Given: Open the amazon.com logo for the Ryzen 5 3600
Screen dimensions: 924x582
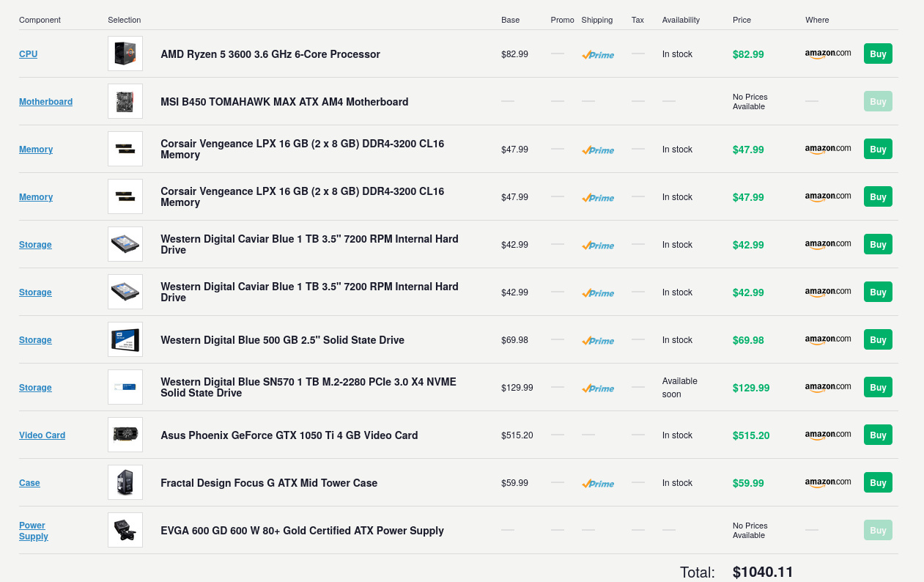Looking at the screenshot, I should (x=828, y=54).
